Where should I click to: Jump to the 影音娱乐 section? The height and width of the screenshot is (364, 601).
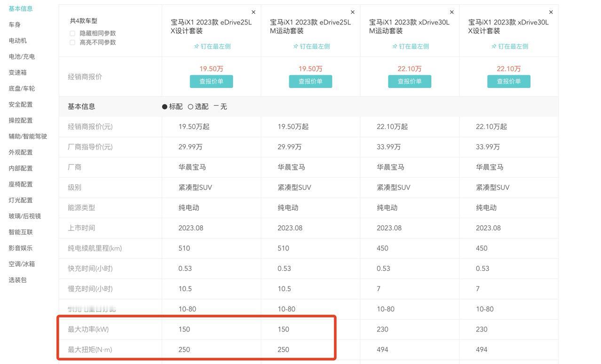click(21, 248)
